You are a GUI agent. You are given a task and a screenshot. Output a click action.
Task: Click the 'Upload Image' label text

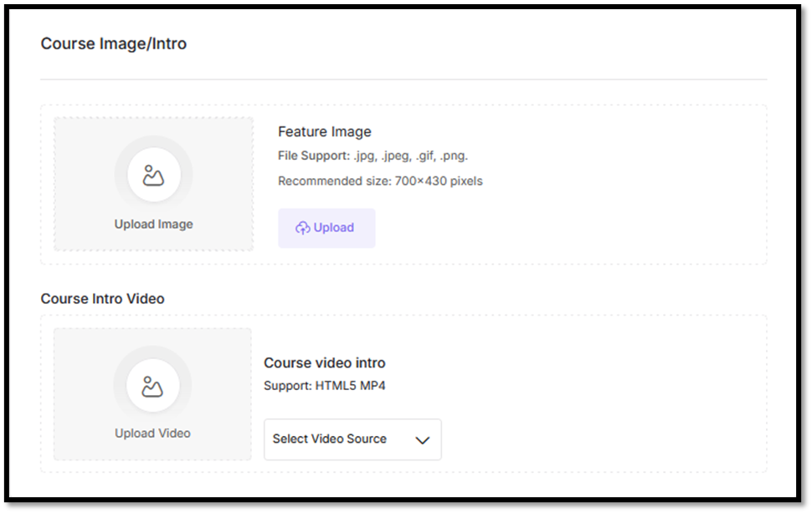153,224
